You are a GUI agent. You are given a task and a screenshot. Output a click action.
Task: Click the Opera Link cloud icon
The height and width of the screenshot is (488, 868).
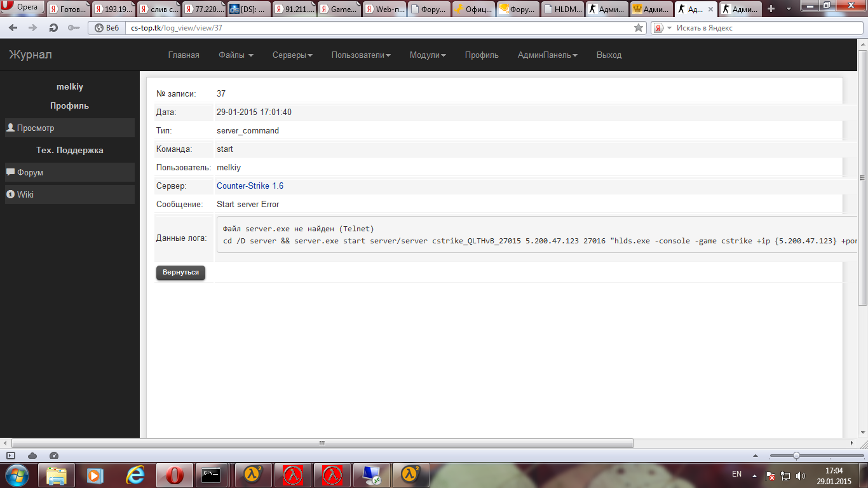click(x=32, y=456)
